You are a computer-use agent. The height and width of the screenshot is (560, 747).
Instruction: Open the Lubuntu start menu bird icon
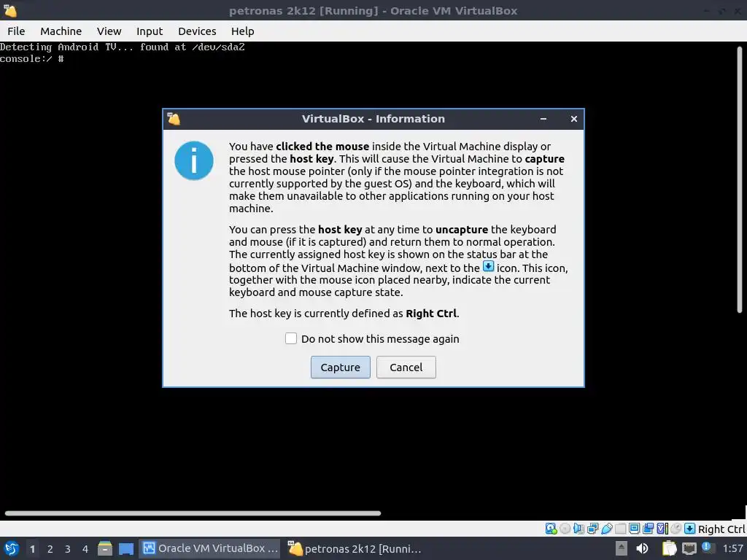[x=12, y=548]
